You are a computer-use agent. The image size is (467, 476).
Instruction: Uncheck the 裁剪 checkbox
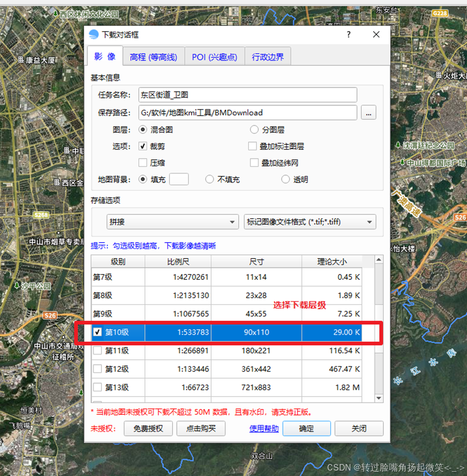point(143,146)
